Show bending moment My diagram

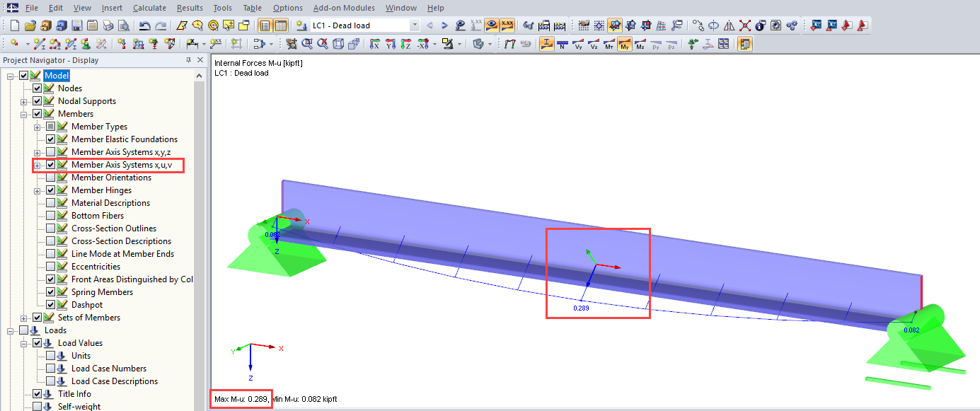(x=625, y=44)
